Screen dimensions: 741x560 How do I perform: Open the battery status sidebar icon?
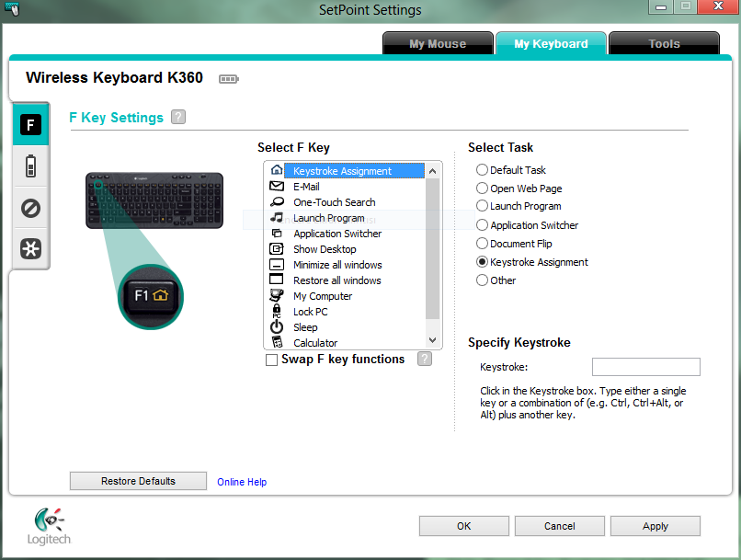30,166
